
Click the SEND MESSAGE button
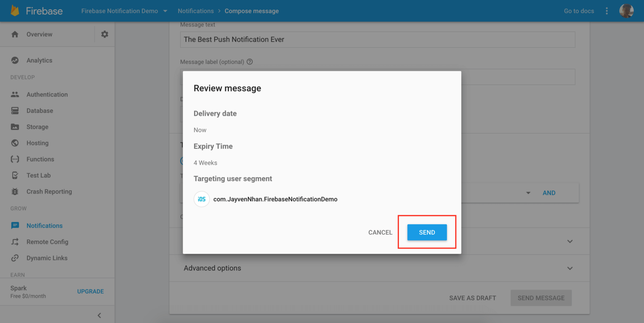[541, 298]
